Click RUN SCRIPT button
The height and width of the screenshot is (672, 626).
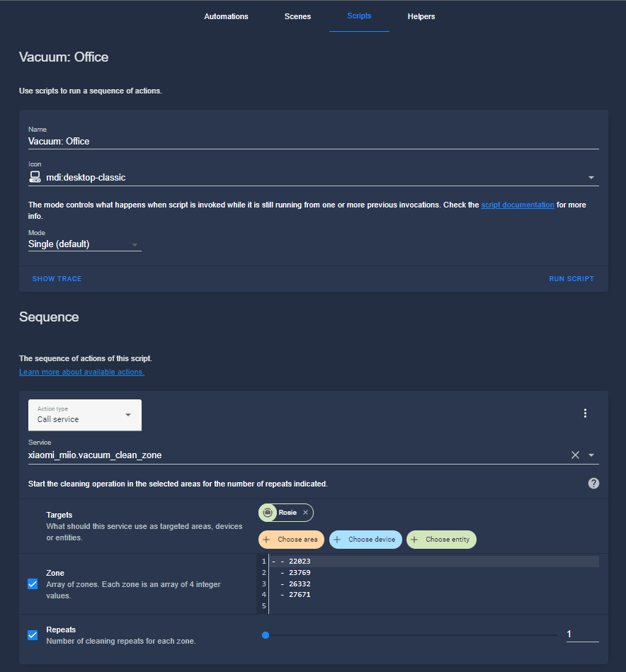point(571,278)
